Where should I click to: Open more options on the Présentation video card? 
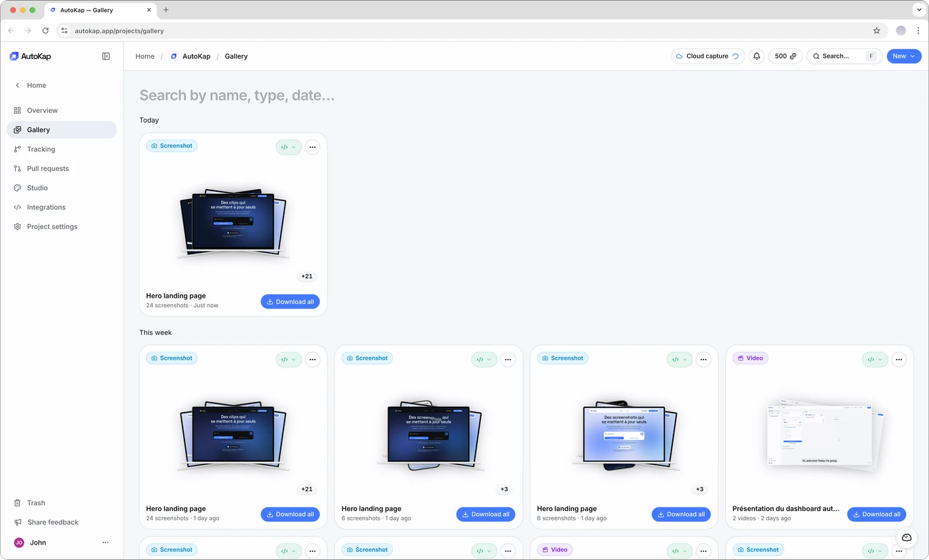click(x=898, y=360)
